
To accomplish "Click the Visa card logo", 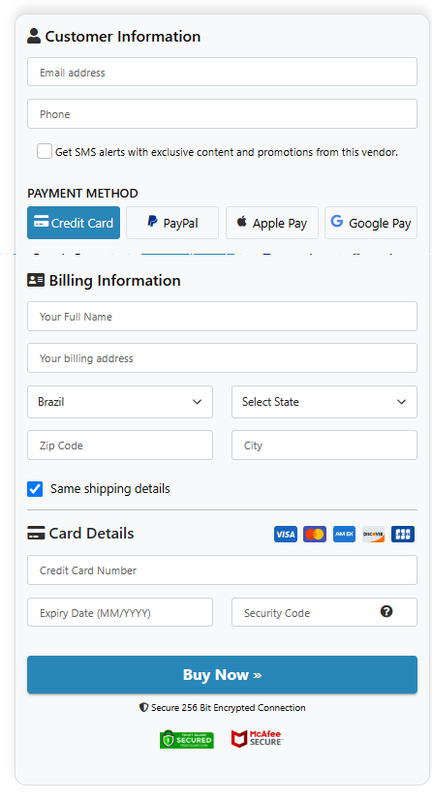I will (x=285, y=534).
